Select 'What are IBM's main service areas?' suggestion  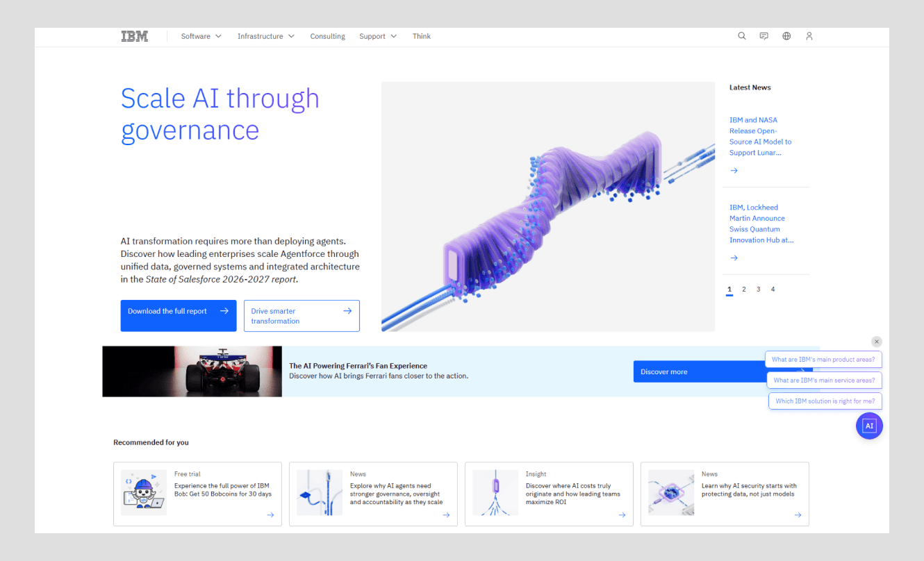click(x=825, y=380)
